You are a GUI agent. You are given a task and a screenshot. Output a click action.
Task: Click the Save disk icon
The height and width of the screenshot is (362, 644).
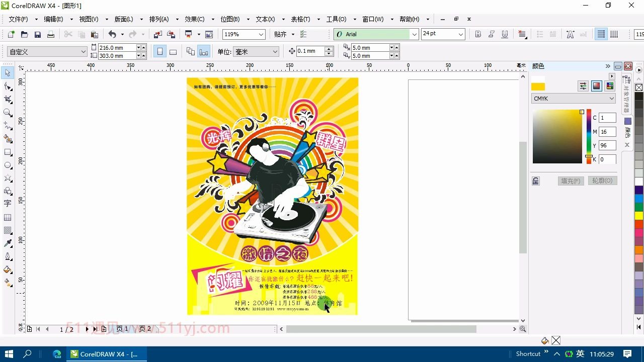(37, 34)
